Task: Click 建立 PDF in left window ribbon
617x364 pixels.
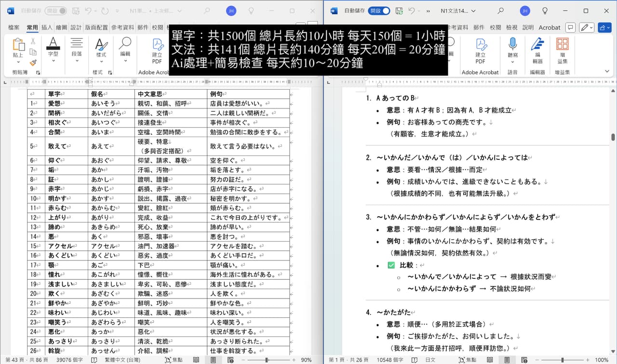Action: pos(157,51)
